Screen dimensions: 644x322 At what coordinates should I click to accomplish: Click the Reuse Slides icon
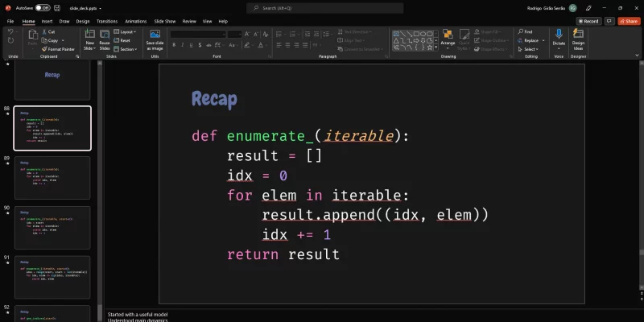(x=105, y=35)
